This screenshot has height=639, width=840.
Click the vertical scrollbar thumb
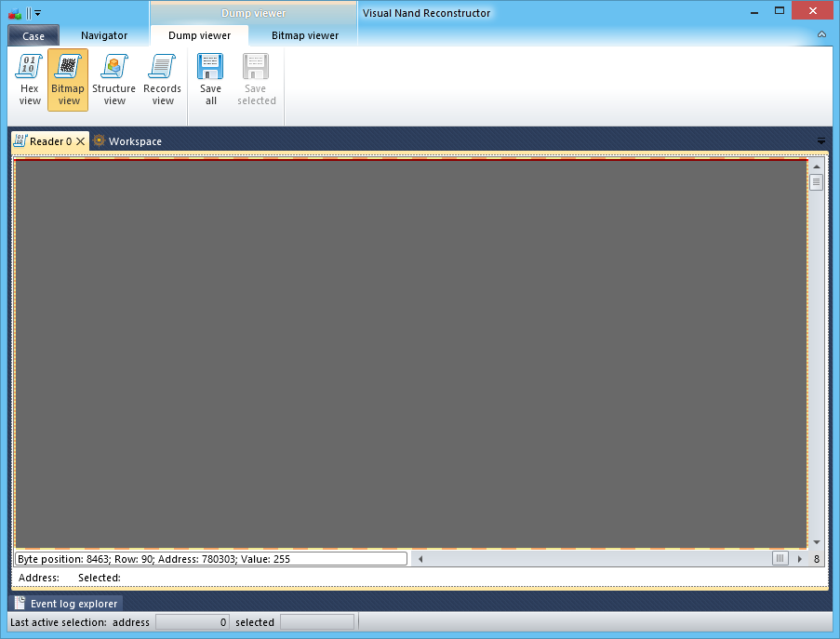(x=817, y=182)
